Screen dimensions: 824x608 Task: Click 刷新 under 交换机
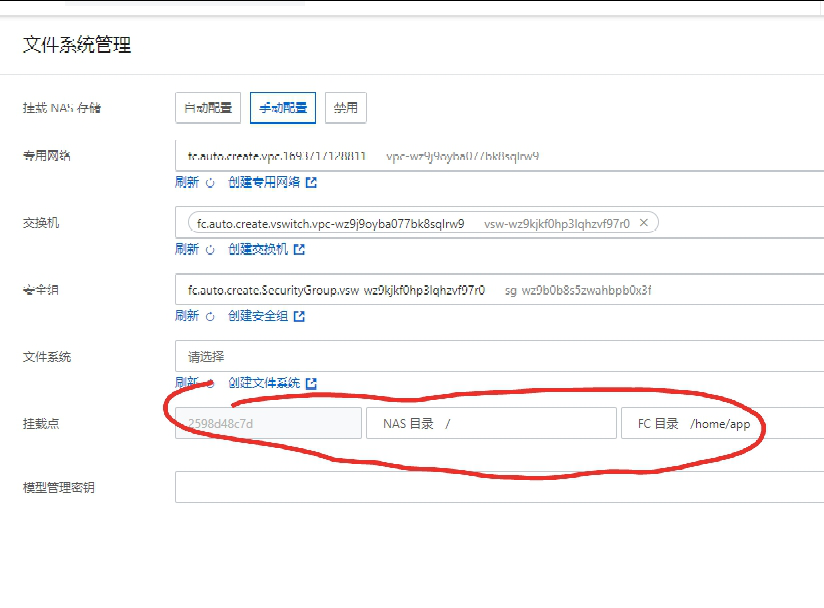point(187,249)
